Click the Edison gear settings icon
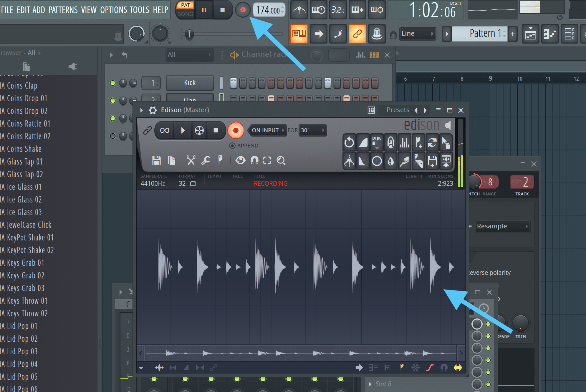The image size is (586, 392). coord(153,110)
